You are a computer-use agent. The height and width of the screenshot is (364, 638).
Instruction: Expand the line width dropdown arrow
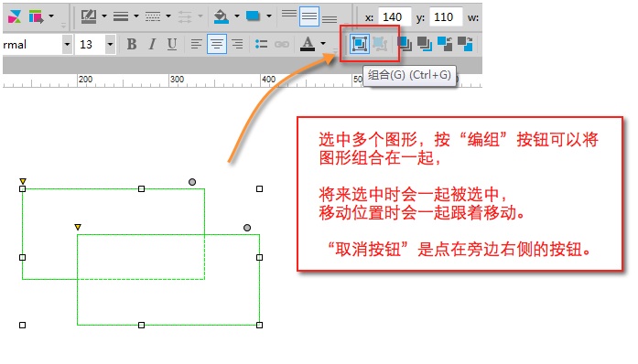click(136, 16)
